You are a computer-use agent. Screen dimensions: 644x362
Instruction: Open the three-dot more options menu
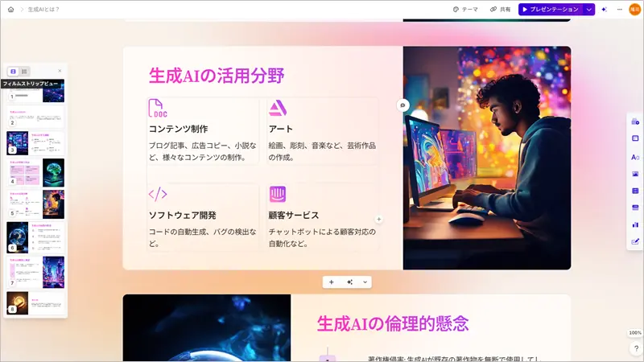point(618,10)
